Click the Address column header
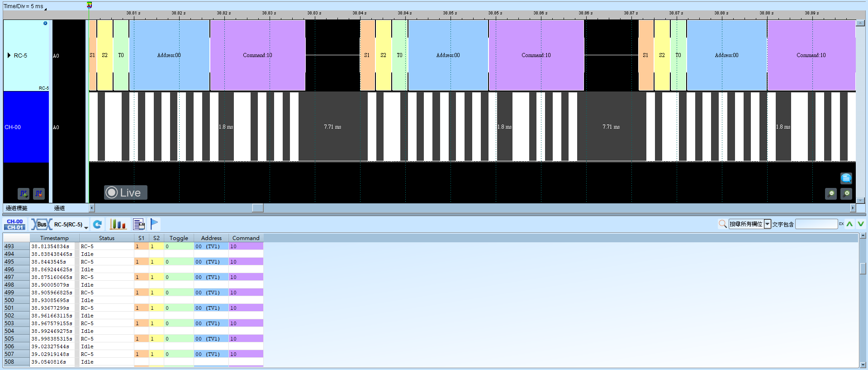Screen dimensions: 868x370 pos(211,238)
